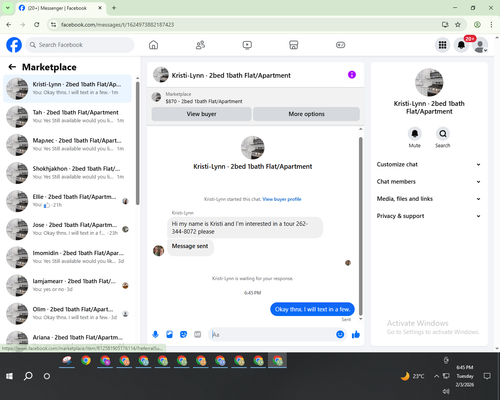The height and width of the screenshot is (400, 500).
Task: Go to the Home feed icon
Action: 153,45
